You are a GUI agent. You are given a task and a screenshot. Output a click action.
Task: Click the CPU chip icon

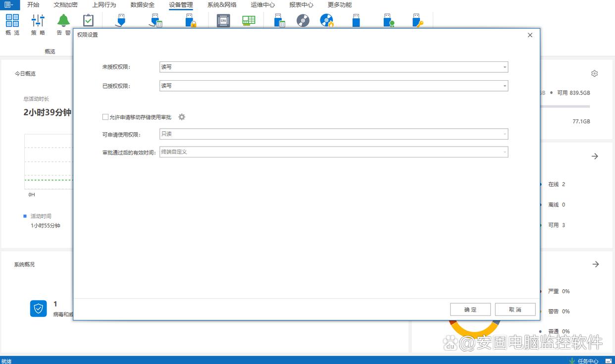[x=223, y=20]
